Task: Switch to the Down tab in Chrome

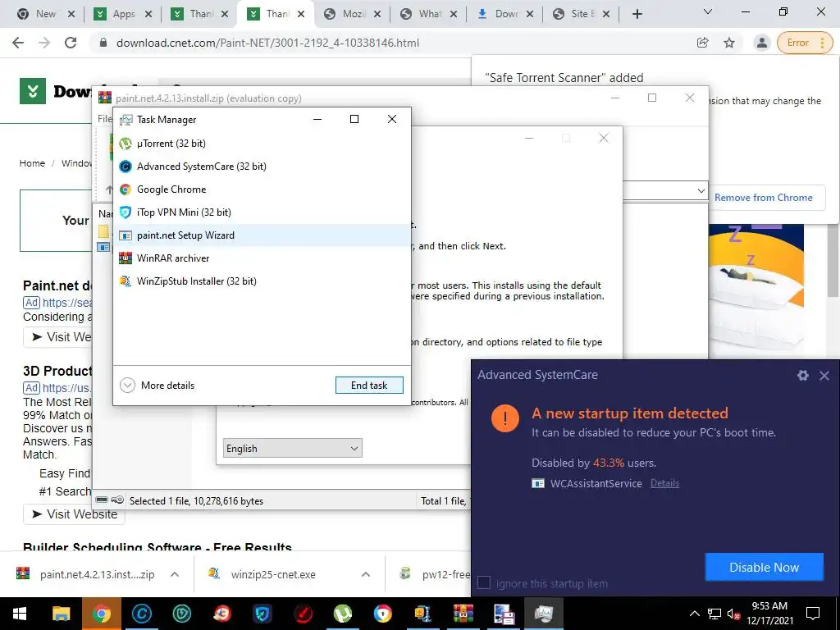Action: (x=505, y=14)
